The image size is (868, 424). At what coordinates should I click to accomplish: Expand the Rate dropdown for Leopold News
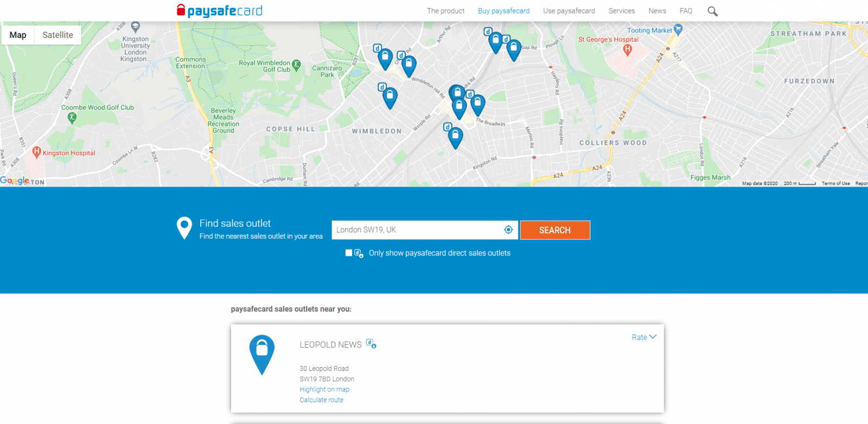644,337
